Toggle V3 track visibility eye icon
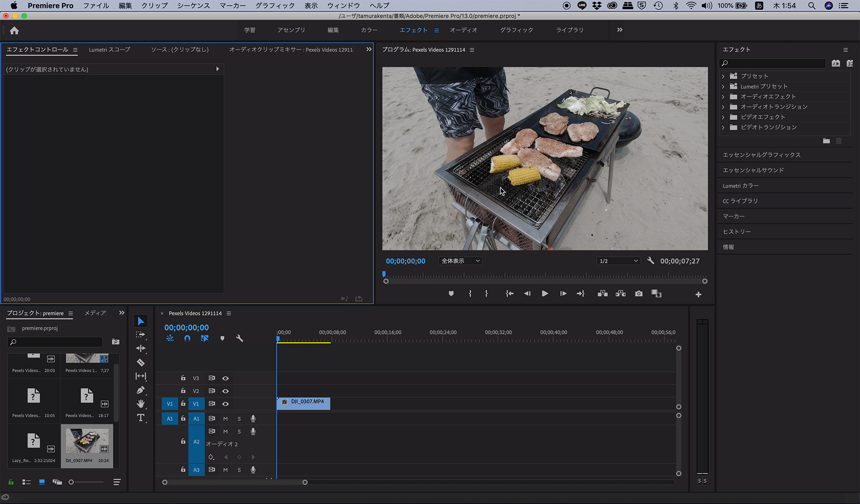The height and width of the screenshot is (504, 860). pyautogui.click(x=226, y=377)
